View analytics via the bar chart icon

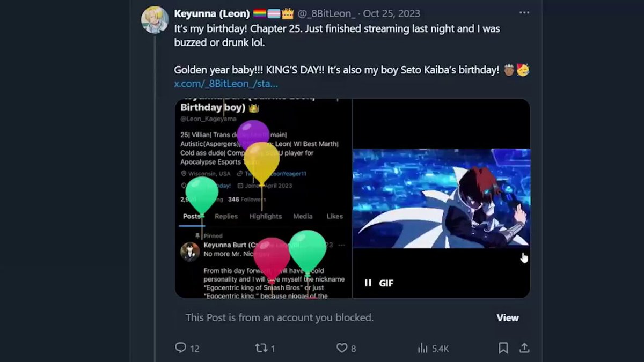pyautogui.click(x=423, y=348)
